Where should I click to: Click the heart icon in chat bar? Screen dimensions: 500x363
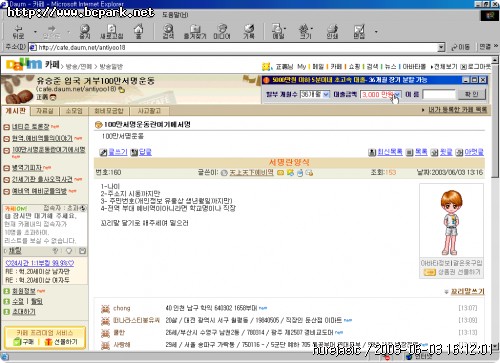69,251
